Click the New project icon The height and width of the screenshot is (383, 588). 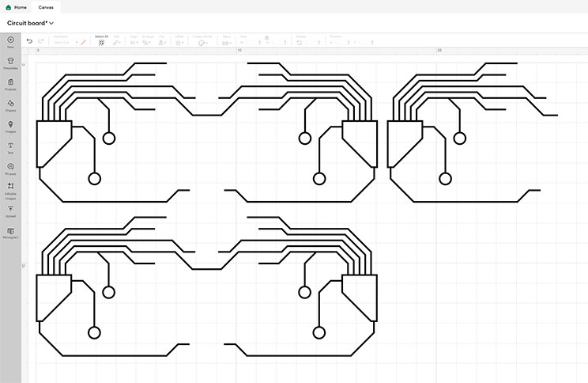10,41
